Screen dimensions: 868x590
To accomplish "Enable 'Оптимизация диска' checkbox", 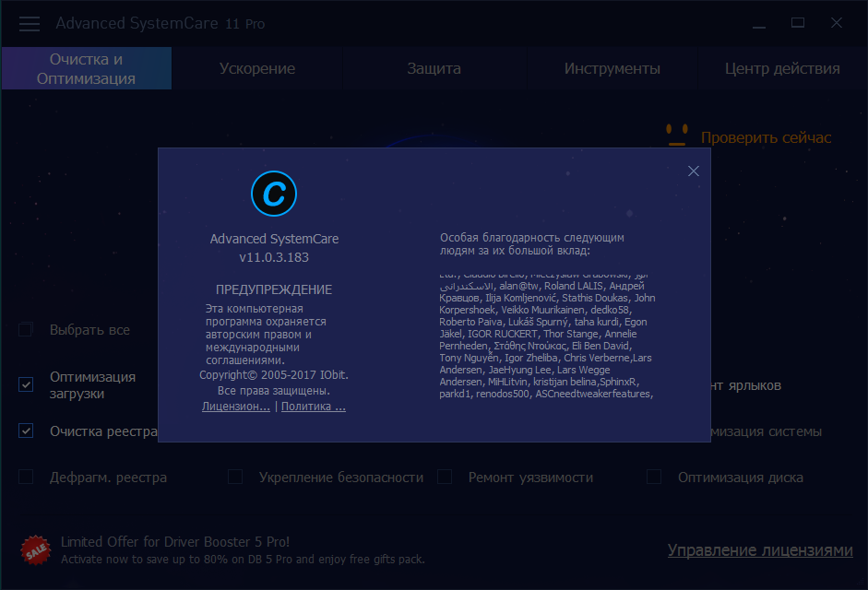I will (654, 478).
